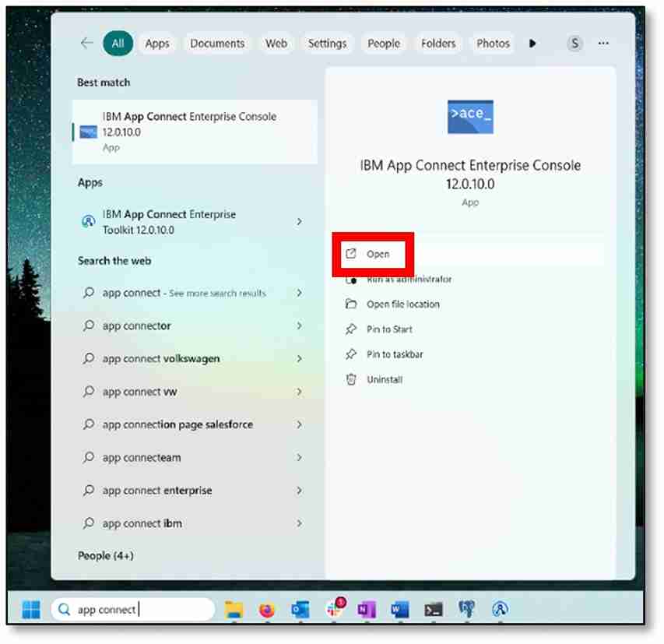Open pgAdmin from the taskbar
Image resolution: width=664 pixels, height=644 pixels.
point(467,609)
